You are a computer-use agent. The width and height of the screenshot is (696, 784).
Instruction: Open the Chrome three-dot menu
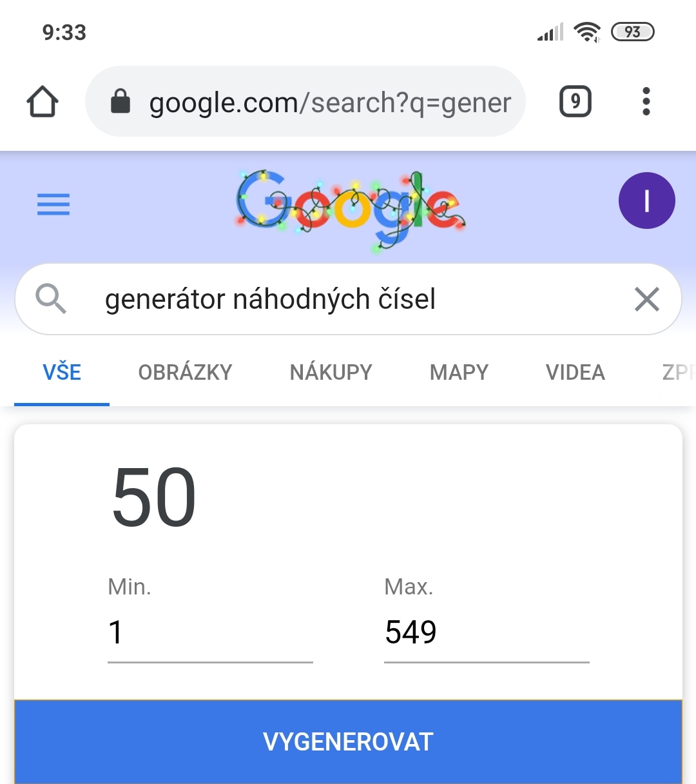646,102
